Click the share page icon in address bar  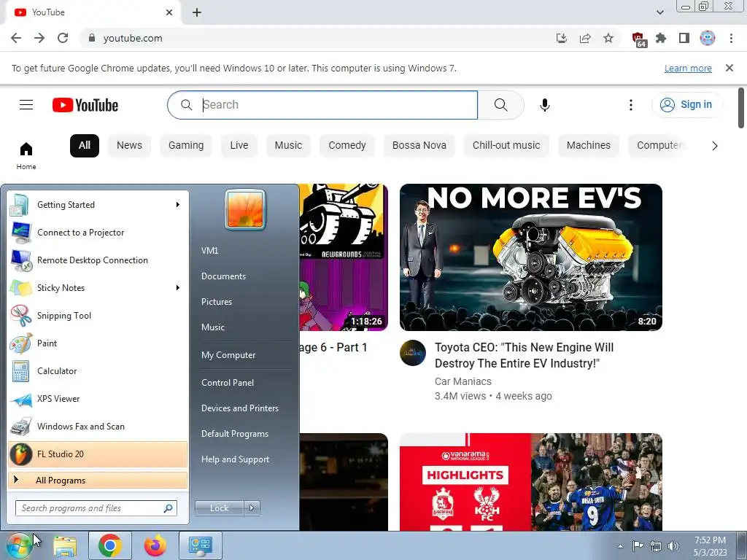click(585, 38)
